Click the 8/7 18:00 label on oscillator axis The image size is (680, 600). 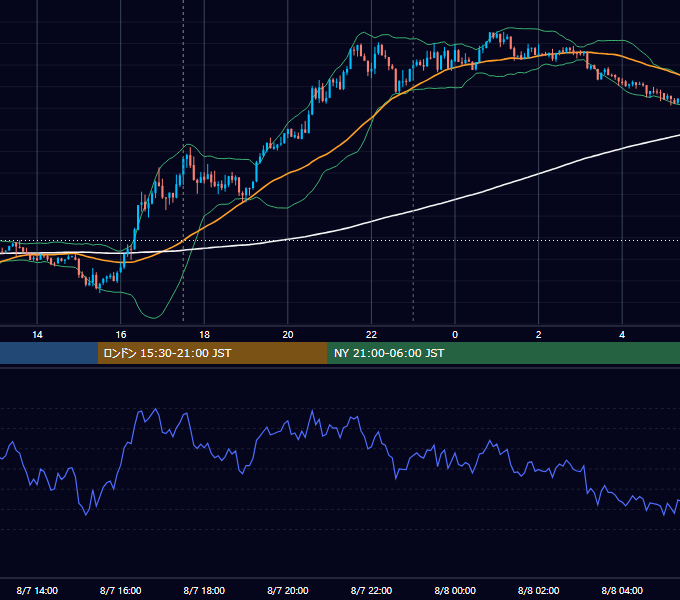click(x=204, y=590)
